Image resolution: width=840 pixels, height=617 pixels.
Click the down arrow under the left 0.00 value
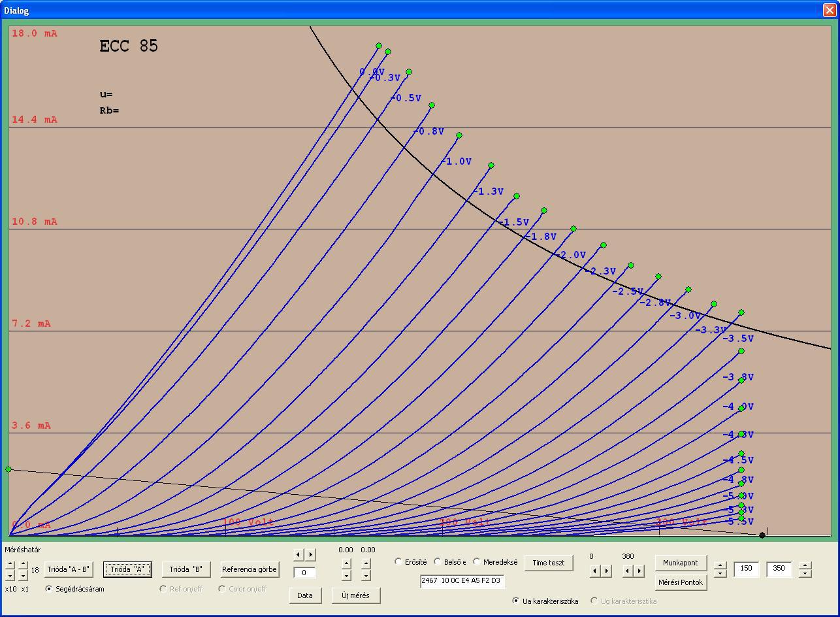pyautogui.click(x=346, y=575)
